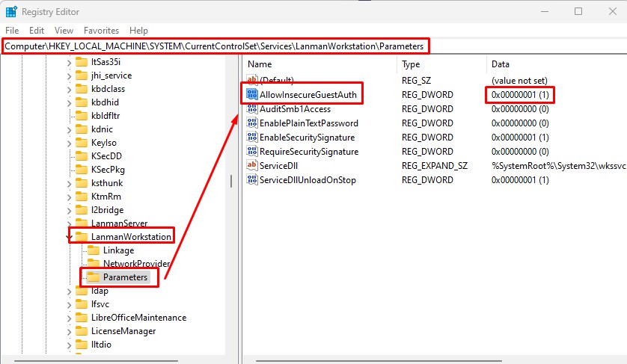Select the LibreOfficeMaintenance key
Screen dimensions: 627x364
(138, 317)
